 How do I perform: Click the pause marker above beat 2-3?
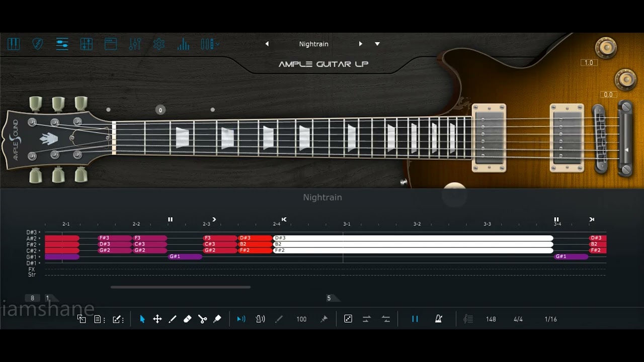point(170,219)
